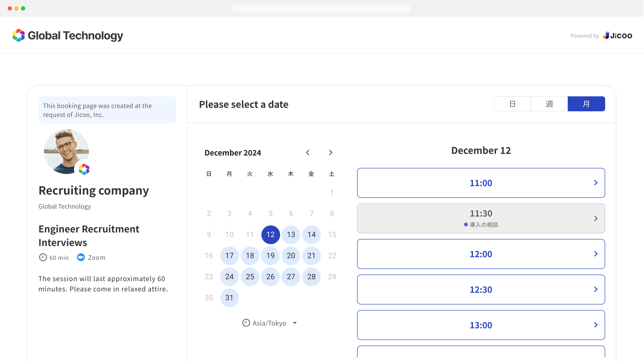Book the 11:00 time slot
The width and height of the screenshot is (644, 362).
point(481,183)
